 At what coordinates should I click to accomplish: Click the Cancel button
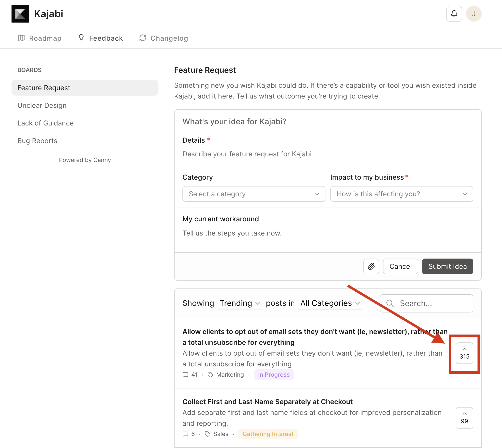point(400,266)
